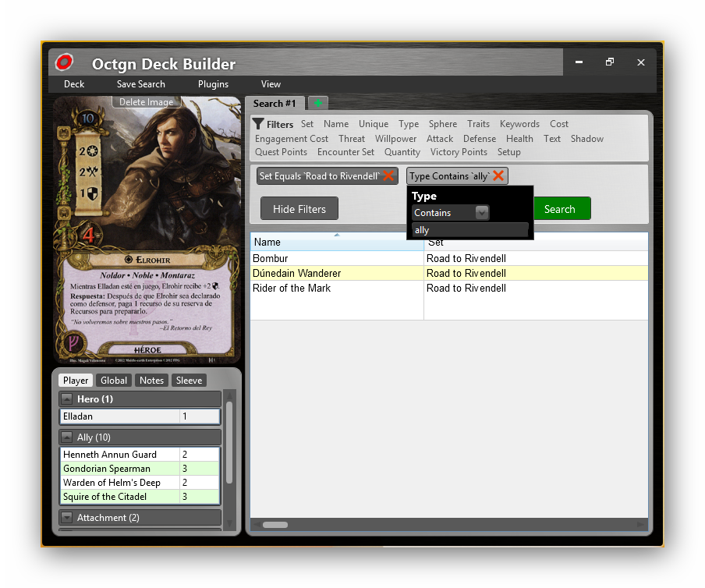Click the Elrohir card image preview
The height and width of the screenshot is (588, 705).
pos(147,230)
